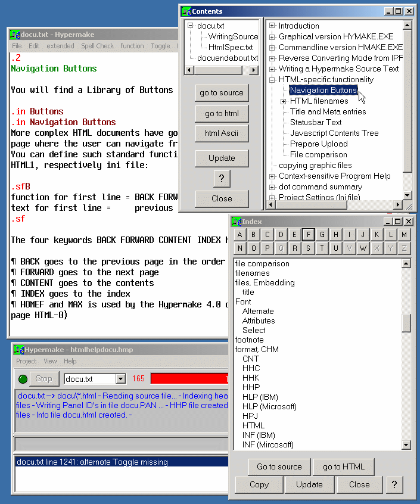Click the red progress bar
The image size is (420, 504).
(189, 379)
